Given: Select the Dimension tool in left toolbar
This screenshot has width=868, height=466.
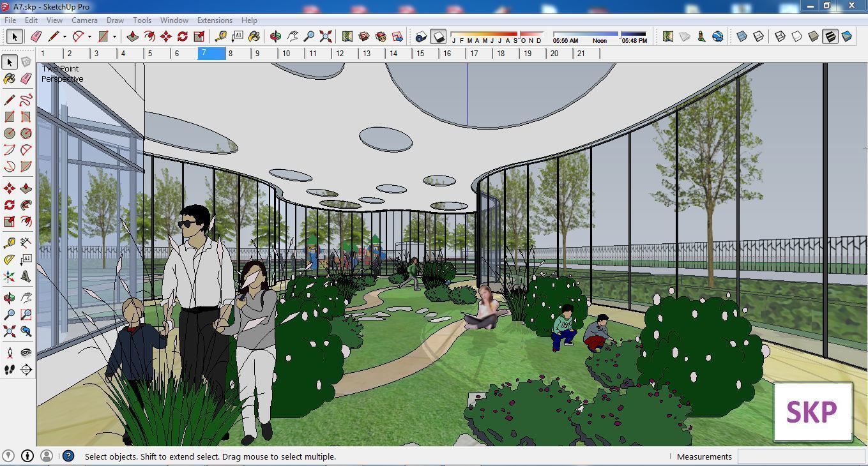Looking at the screenshot, I should (26, 243).
